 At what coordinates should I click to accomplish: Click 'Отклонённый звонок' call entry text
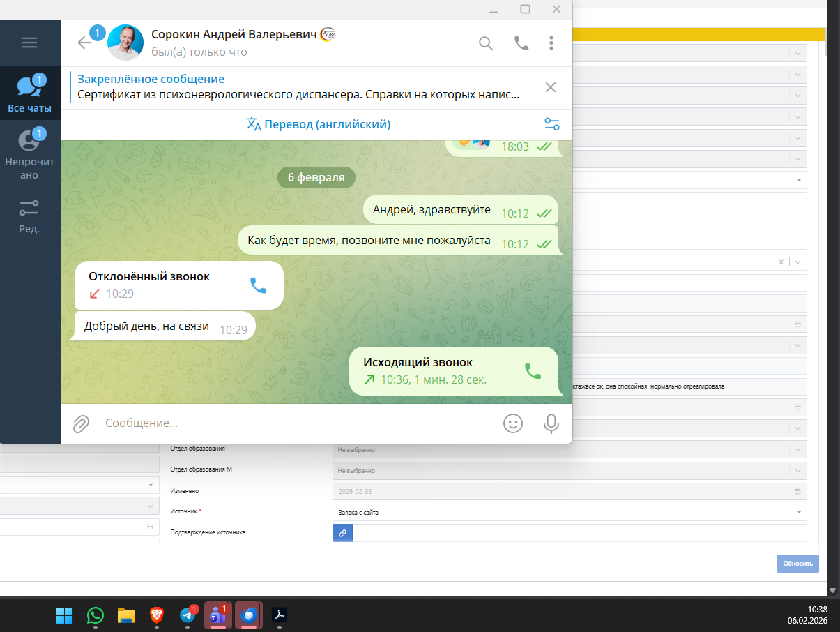(x=149, y=276)
